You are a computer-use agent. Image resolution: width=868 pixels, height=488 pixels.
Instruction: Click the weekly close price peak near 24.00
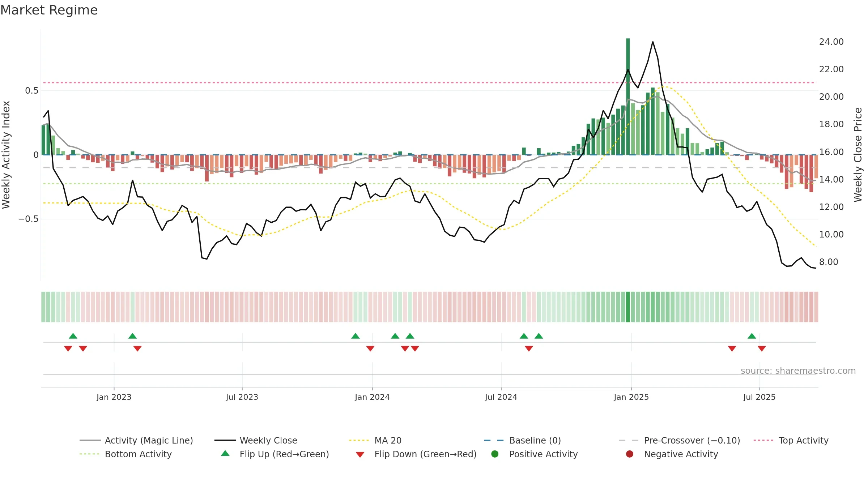[653, 42]
